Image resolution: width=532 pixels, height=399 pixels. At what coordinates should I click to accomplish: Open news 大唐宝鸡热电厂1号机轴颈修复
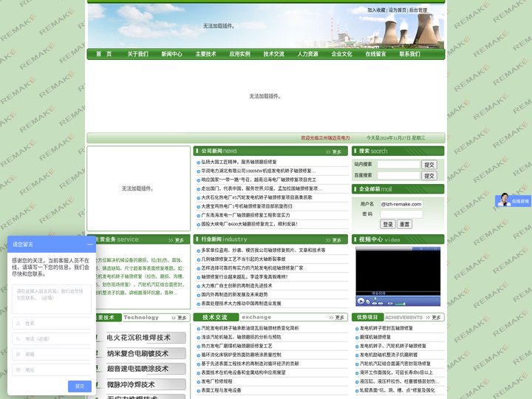coord(247,206)
